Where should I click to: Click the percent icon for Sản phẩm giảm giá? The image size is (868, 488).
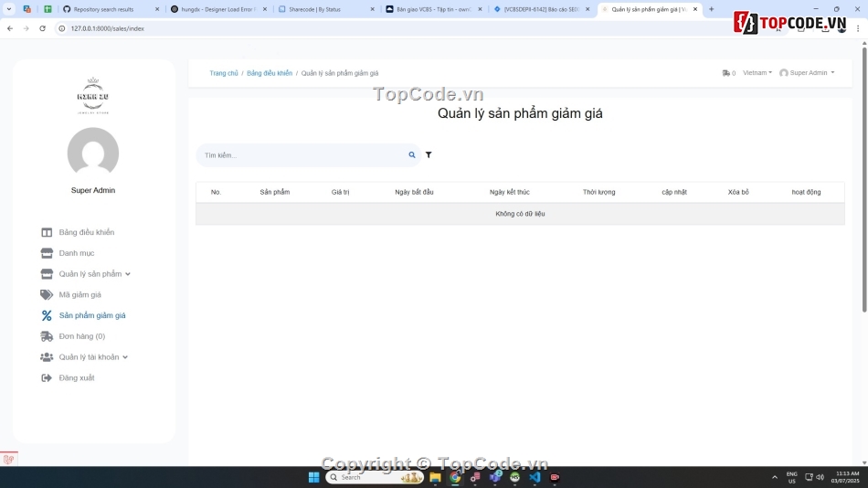[47, 315]
